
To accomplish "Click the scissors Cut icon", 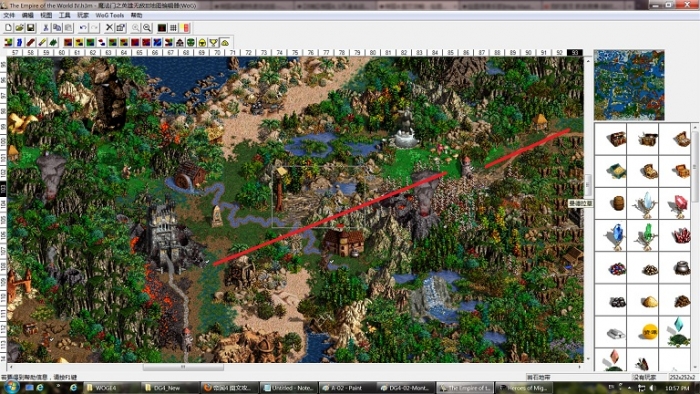I will click(x=46, y=28).
